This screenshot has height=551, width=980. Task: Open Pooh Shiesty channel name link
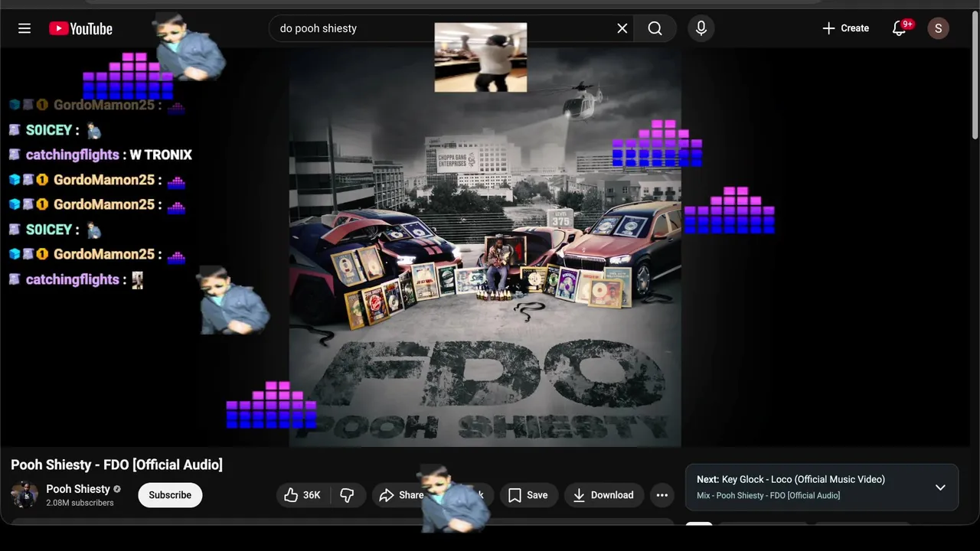78,489
